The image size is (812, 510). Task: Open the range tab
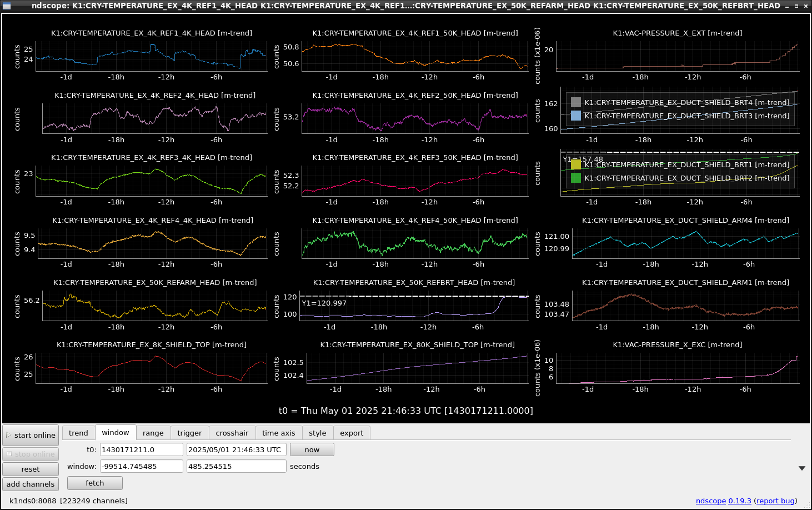pyautogui.click(x=153, y=433)
